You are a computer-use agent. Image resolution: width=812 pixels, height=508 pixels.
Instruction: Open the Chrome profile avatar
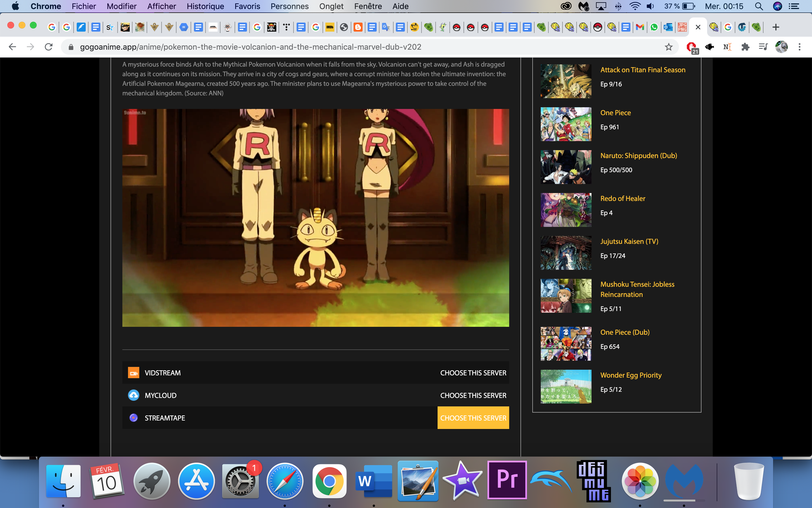click(x=782, y=47)
